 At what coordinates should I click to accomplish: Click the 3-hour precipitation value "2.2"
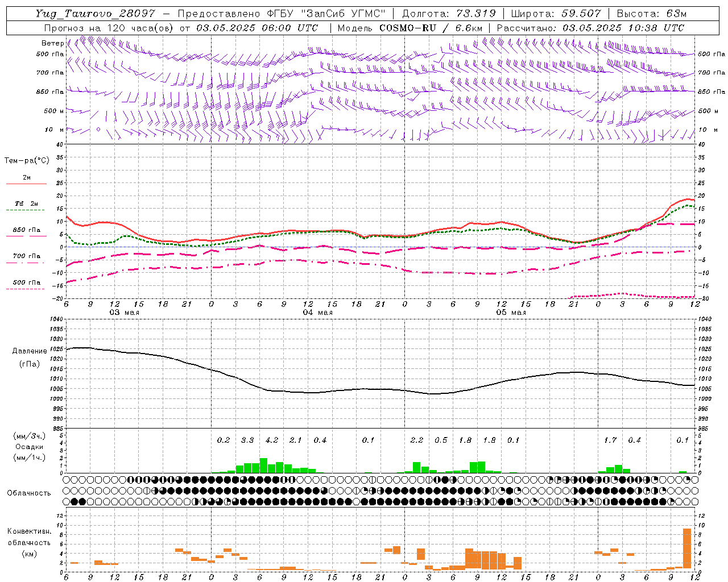click(x=417, y=440)
